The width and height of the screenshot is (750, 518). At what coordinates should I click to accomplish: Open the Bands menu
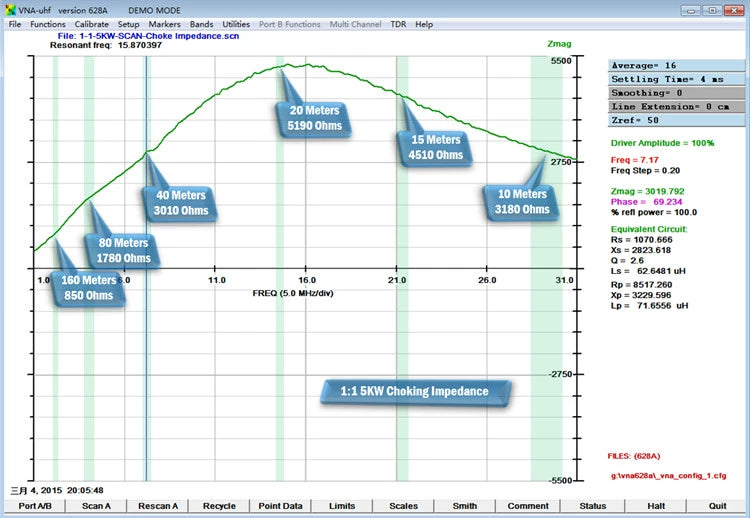coord(201,24)
